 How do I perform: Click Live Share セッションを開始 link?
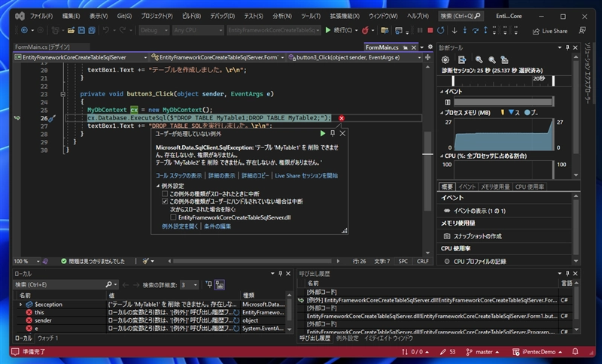pyautogui.click(x=306, y=176)
